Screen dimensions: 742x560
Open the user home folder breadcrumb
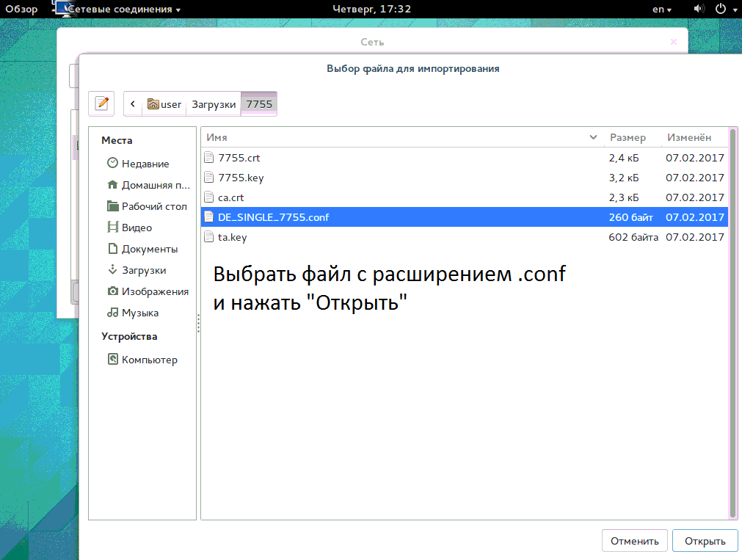click(x=164, y=104)
